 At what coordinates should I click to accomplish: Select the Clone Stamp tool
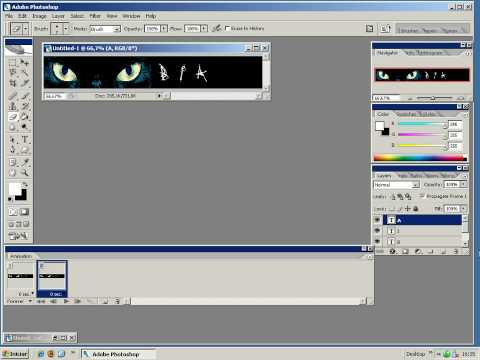[13, 106]
